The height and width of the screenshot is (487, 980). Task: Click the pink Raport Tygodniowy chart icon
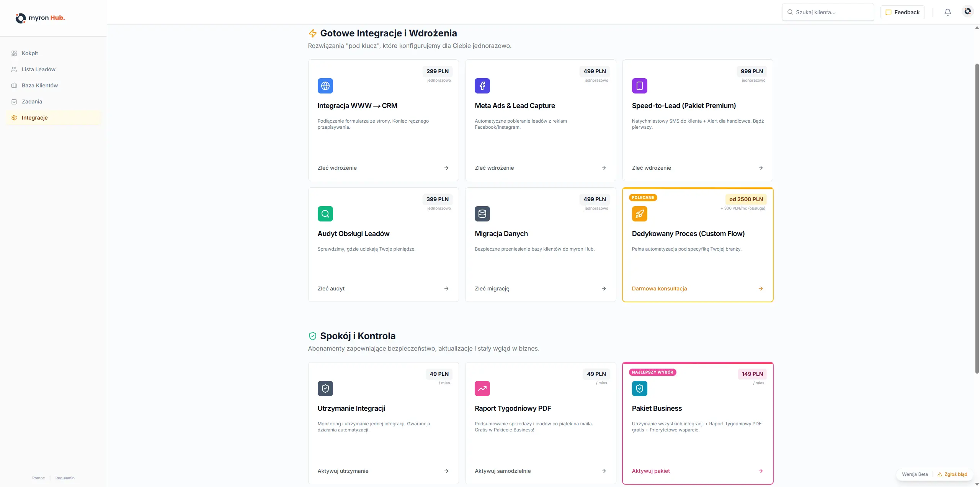pyautogui.click(x=482, y=389)
